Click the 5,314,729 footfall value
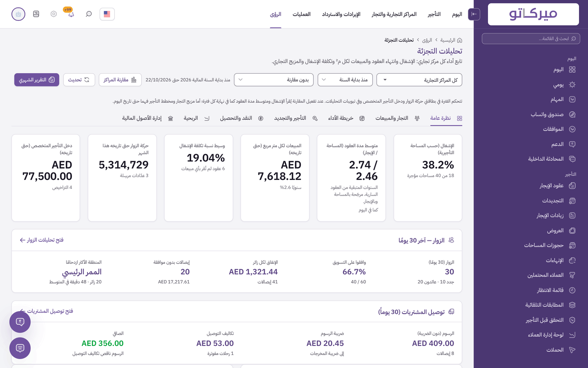Viewport: 588px width, 368px height. (124, 165)
